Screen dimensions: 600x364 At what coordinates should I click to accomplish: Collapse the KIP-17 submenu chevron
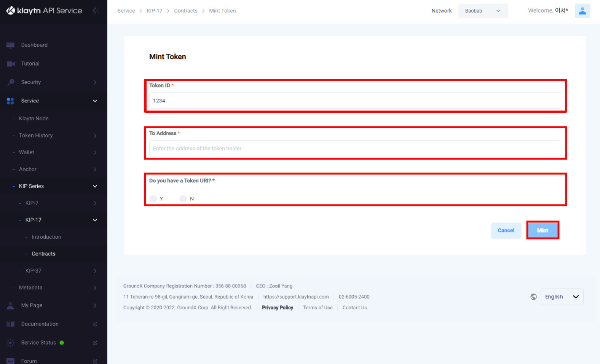tap(95, 220)
